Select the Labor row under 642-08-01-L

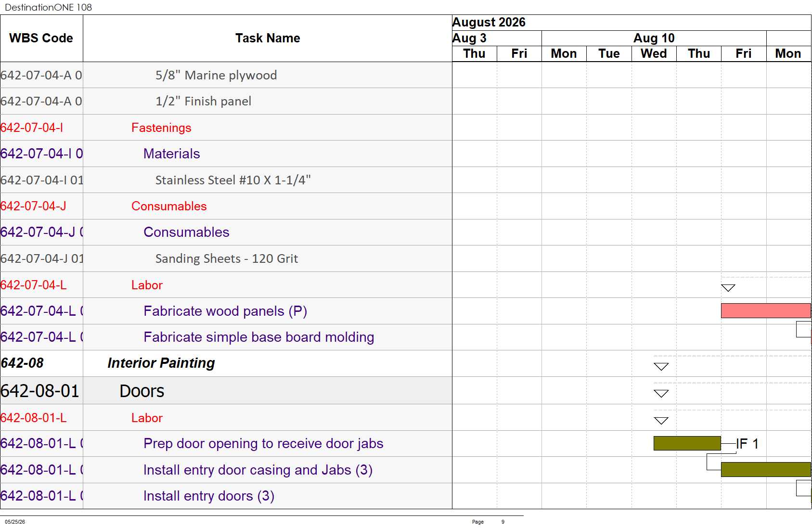226,417
